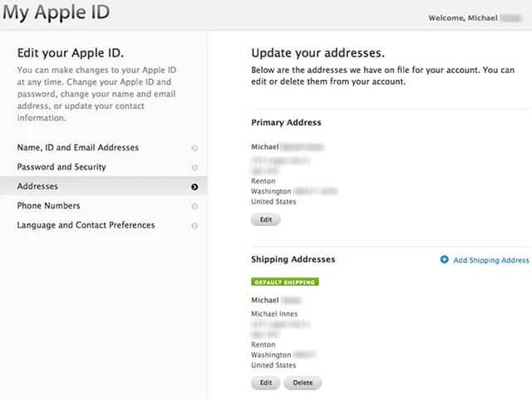532x399 pixels.
Task: Open Name, ID and Email Addresses section
Action: coord(78,148)
